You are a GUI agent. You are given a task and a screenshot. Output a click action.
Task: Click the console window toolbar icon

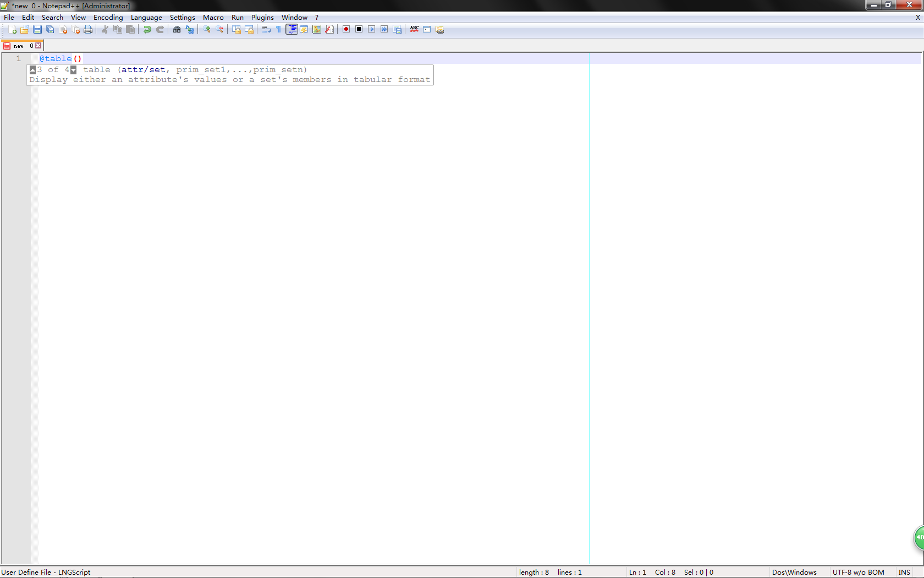(427, 29)
